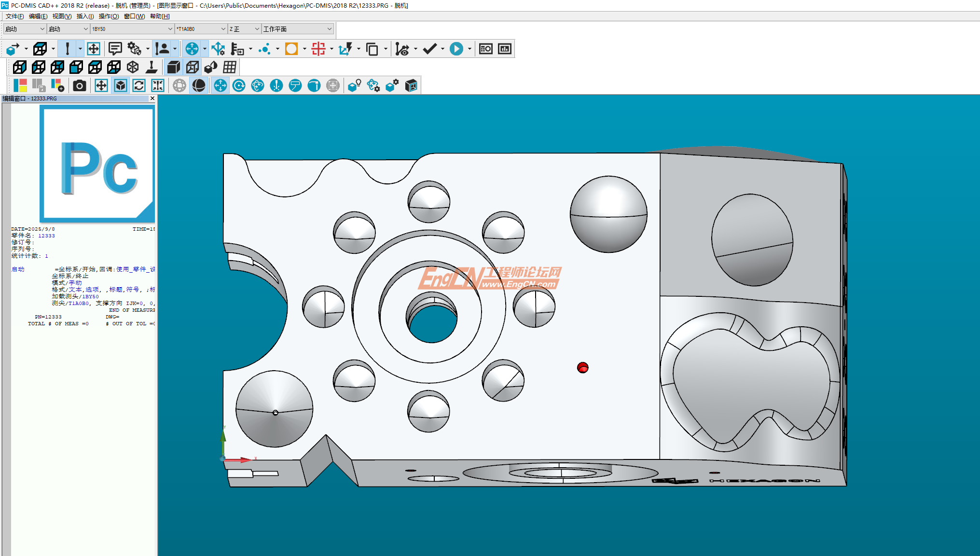Open the 操作(O) menu

tap(109, 16)
